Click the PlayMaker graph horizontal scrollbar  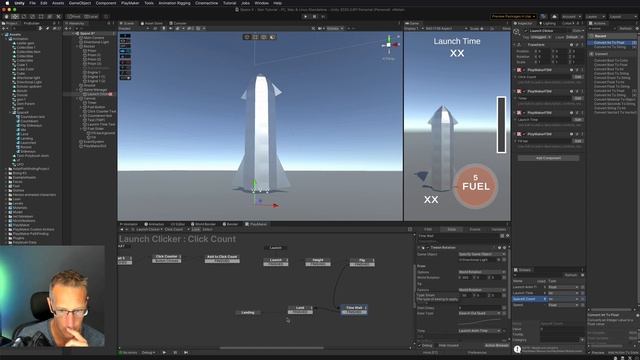pyautogui.click(x=271, y=348)
